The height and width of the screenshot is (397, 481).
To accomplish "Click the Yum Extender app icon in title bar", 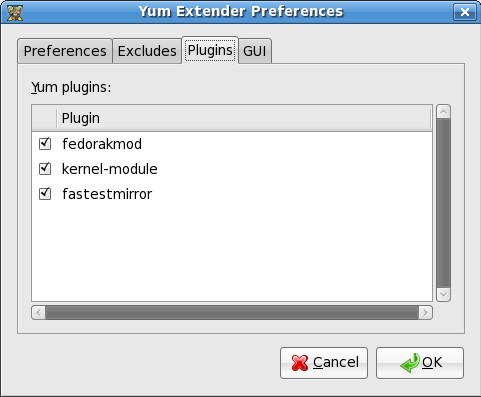I will pyautogui.click(x=15, y=12).
